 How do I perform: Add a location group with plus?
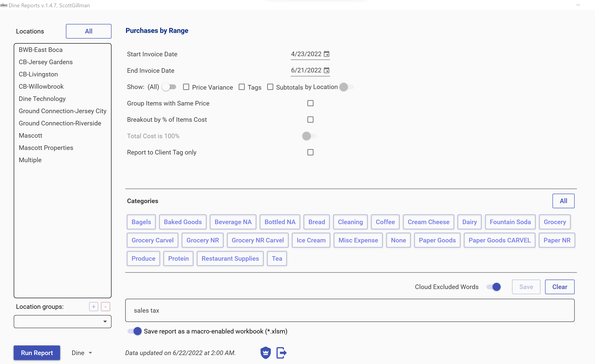(x=93, y=307)
